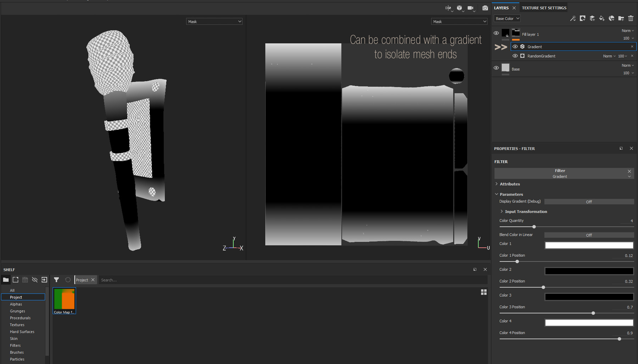Switch to the Texture Set Settings tab
The width and height of the screenshot is (638, 364).
click(x=543, y=7)
